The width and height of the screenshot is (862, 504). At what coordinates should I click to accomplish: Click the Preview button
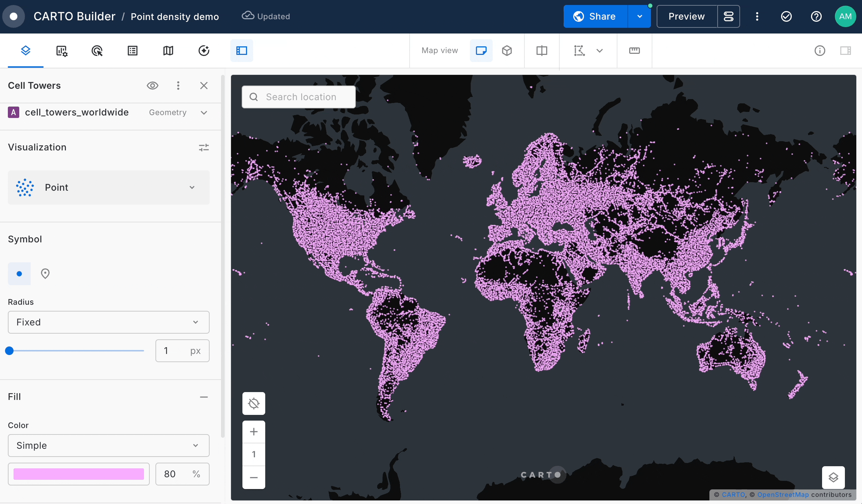pos(687,16)
